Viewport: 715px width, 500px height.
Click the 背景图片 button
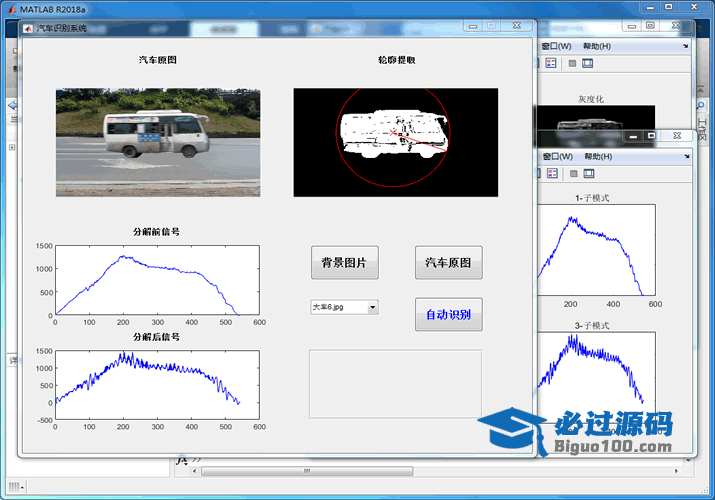pos(344,263)
